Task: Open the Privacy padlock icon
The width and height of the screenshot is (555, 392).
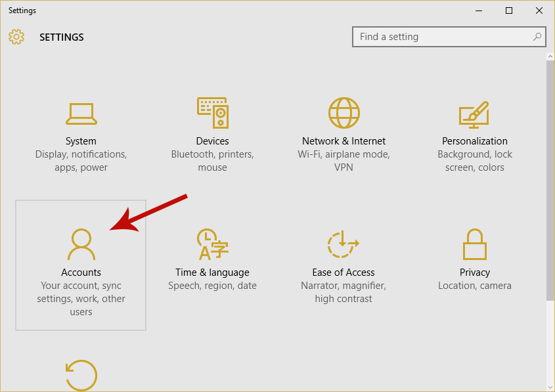Action: [x=475, y=244]
